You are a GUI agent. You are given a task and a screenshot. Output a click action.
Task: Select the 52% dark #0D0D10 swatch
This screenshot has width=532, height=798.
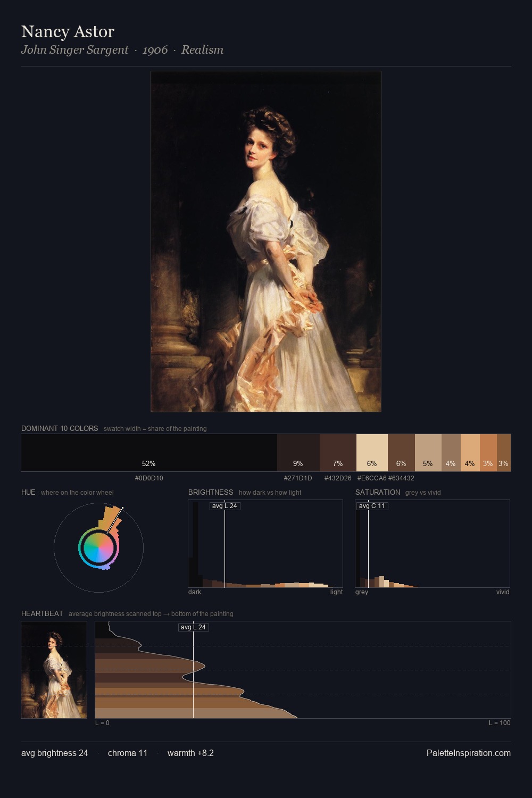(149, 453)
